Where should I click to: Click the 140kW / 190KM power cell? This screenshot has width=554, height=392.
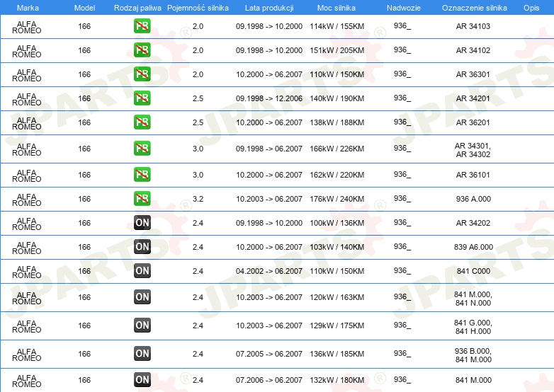[337, 98]
